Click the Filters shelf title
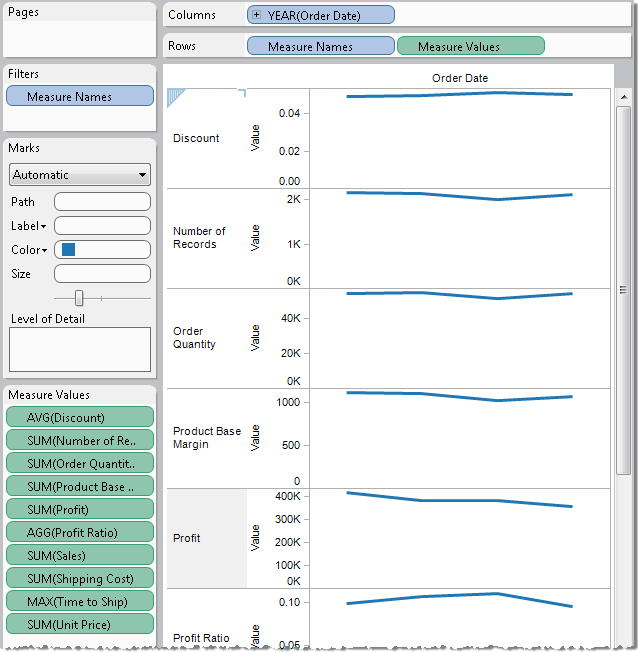The image size is (638, 652). pyautogui.click(x=23, y=74)
